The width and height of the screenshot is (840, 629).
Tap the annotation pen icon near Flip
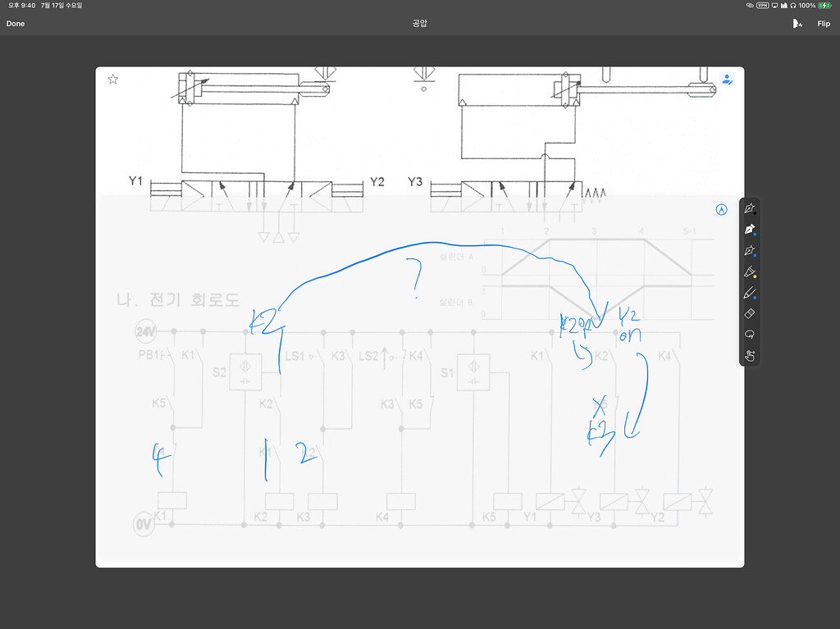click(797, 24)
